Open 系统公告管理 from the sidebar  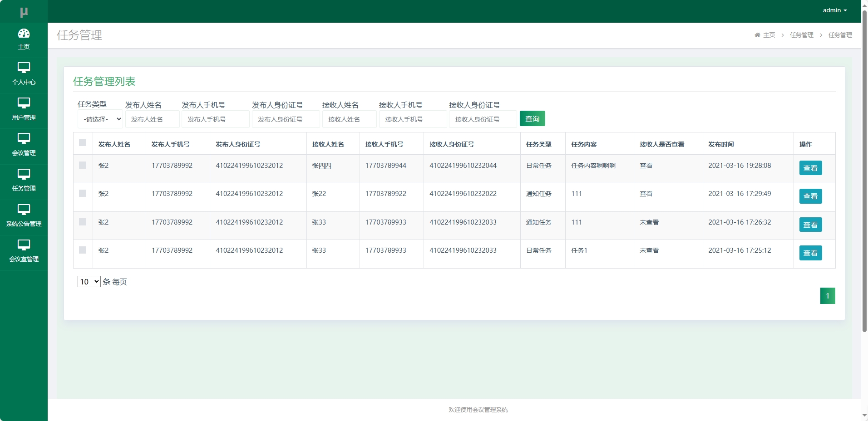click(x=24, y=215)
